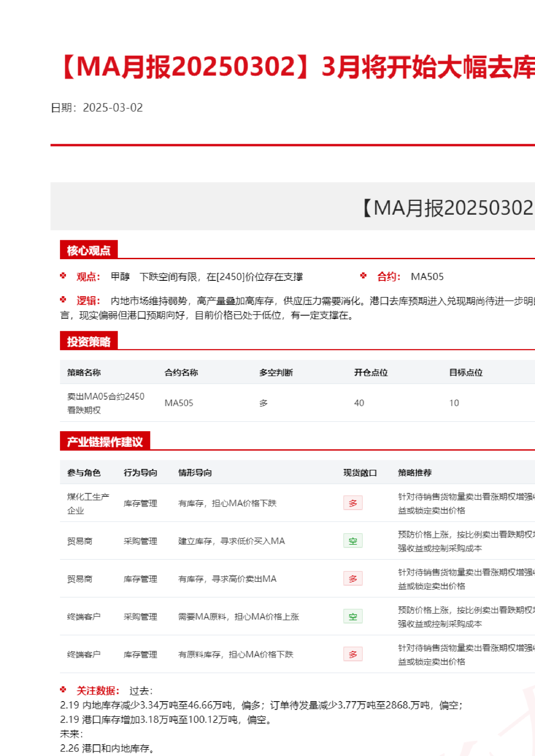
Task: Click the red diamond bullet before 关注数据
Action: click(x=63, y=690)
